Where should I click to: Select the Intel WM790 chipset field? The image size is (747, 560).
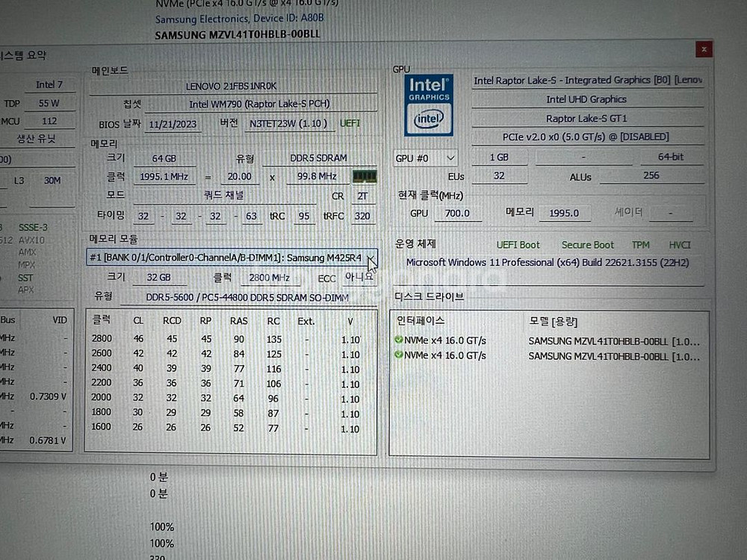click(x=259, y=104)
